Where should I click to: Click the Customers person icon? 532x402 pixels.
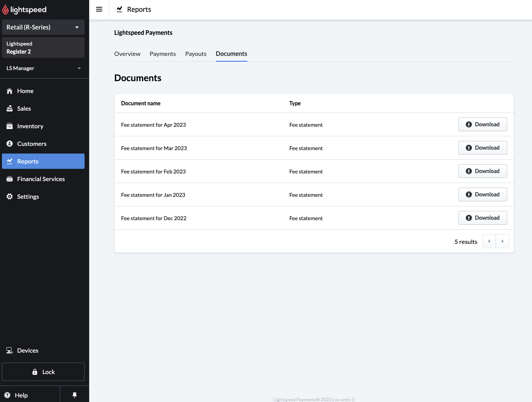10,144
